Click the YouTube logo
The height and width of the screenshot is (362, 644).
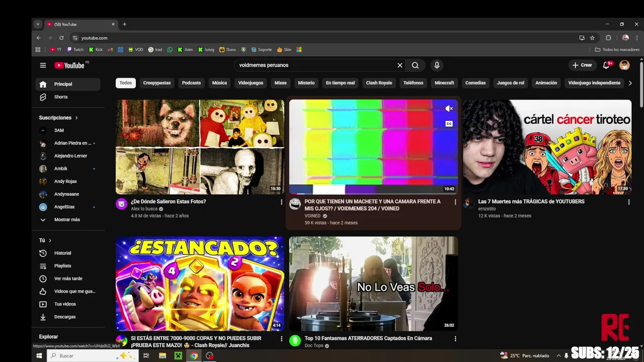pos(69,65)
